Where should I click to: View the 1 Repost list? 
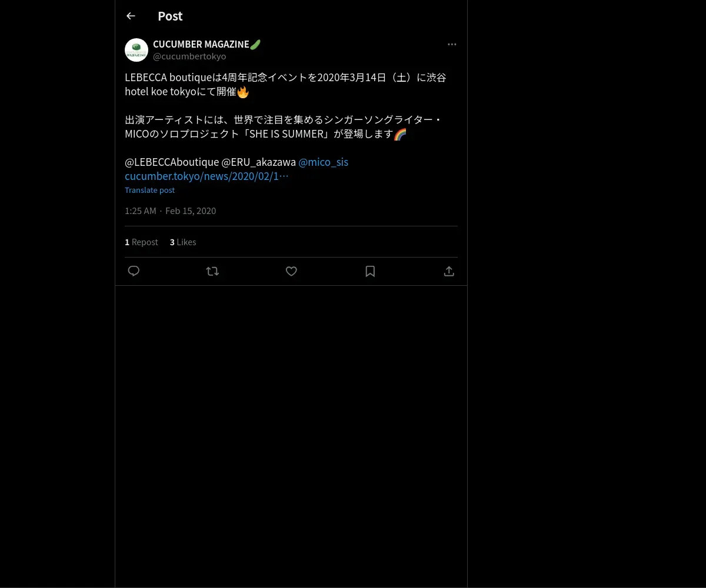tap(141, 242)
